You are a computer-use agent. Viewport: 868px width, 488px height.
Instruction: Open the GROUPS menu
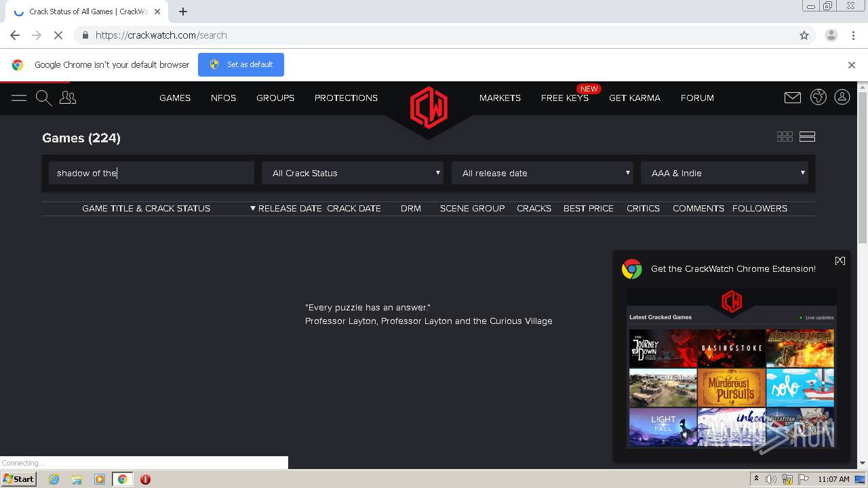(x=275, y=98)
